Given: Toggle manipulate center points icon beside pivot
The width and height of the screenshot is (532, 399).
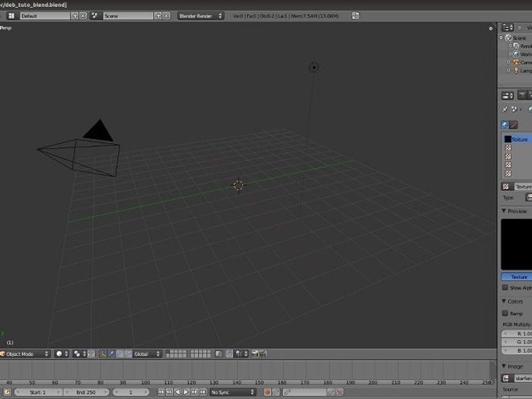Looking at the screenshot, I should [91, 354].
